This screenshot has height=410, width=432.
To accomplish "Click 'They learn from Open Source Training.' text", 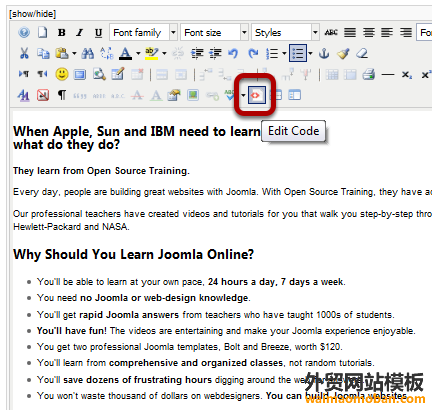I will pyautogui.click(x=101, y=171).
